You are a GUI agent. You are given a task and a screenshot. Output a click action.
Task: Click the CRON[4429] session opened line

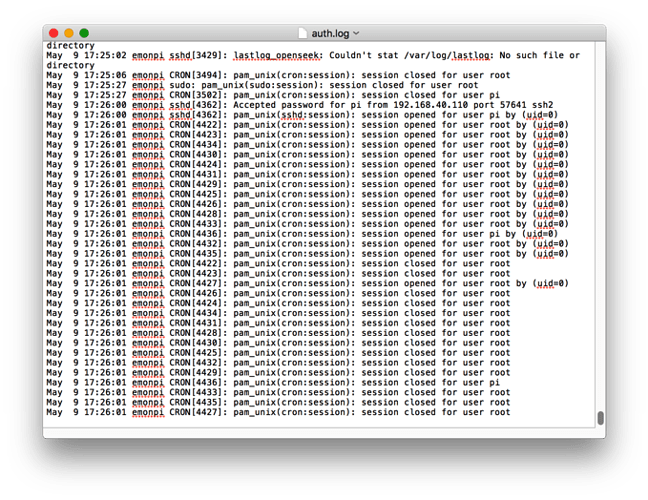[307, 184]
